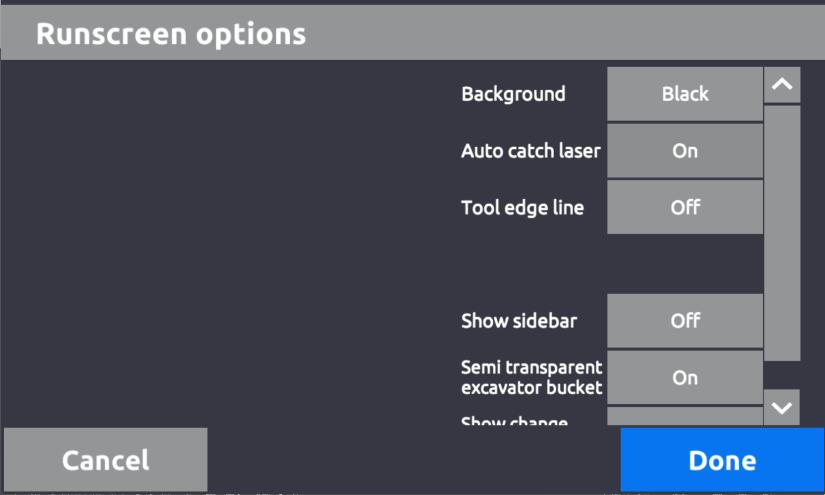Toggle Auto catch laser setting off
Image resolution: width=825 pixels, height=495 pixels.
tap(685, 151)
